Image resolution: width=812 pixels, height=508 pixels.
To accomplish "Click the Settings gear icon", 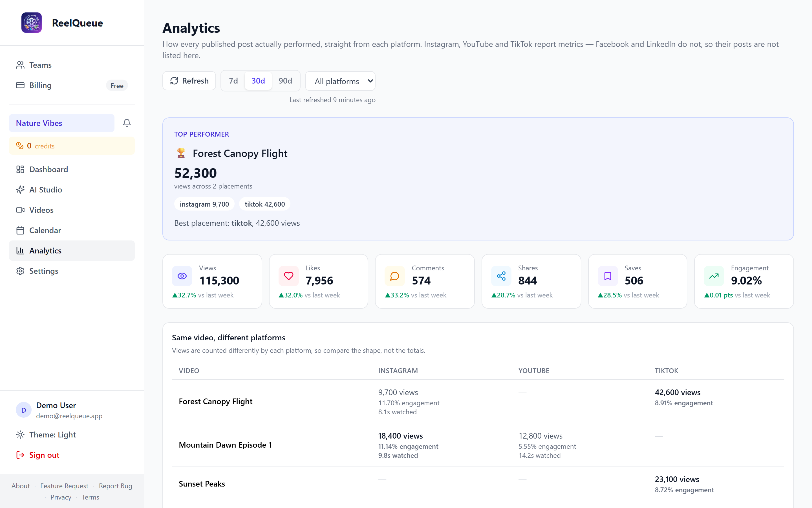I will [x=20, y=271].
